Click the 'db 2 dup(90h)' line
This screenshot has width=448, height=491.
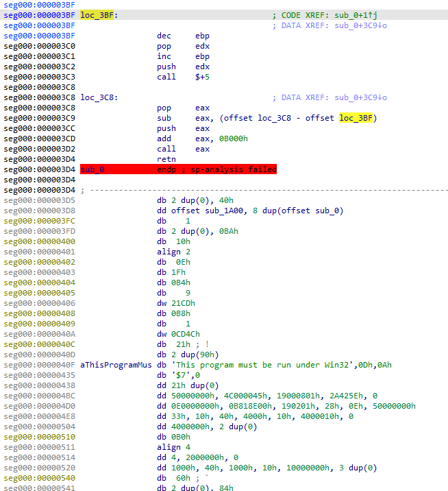[x=188, y=355]
